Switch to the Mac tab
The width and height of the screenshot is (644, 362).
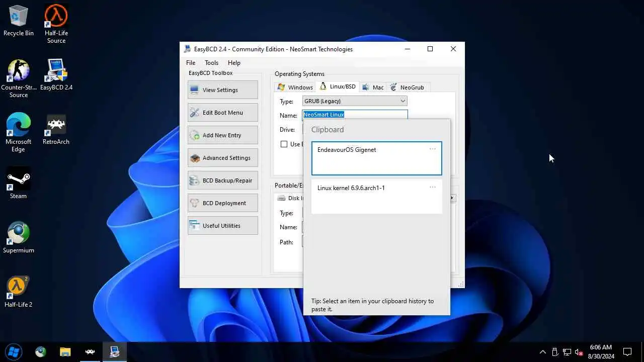[x=373, y=87]
